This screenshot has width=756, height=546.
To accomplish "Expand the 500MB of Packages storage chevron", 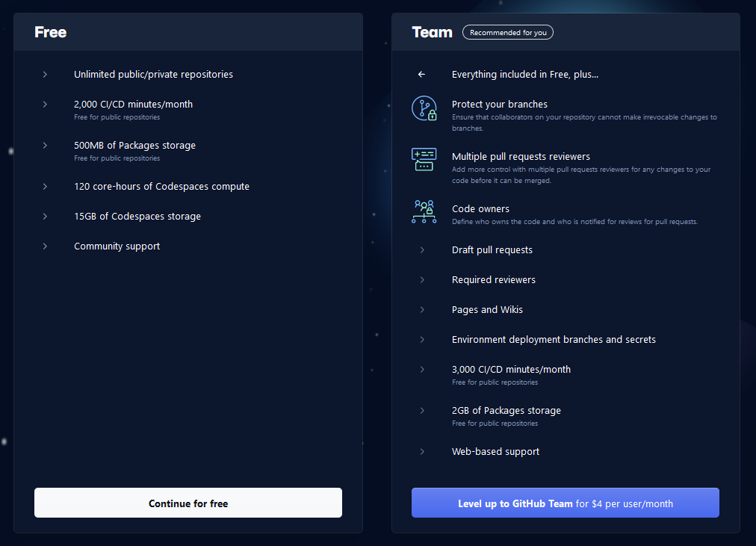I will coord(45,146).
